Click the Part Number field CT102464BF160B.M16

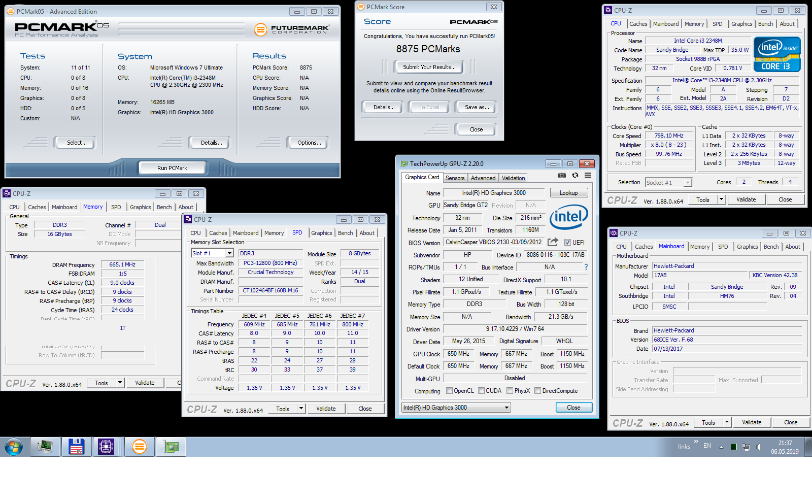[x=270, y=291]
